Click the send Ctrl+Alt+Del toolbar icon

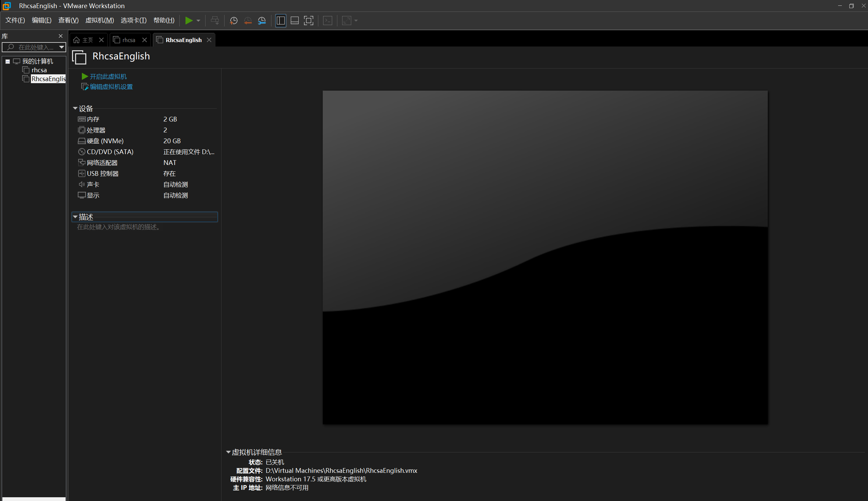pos(215,21)
